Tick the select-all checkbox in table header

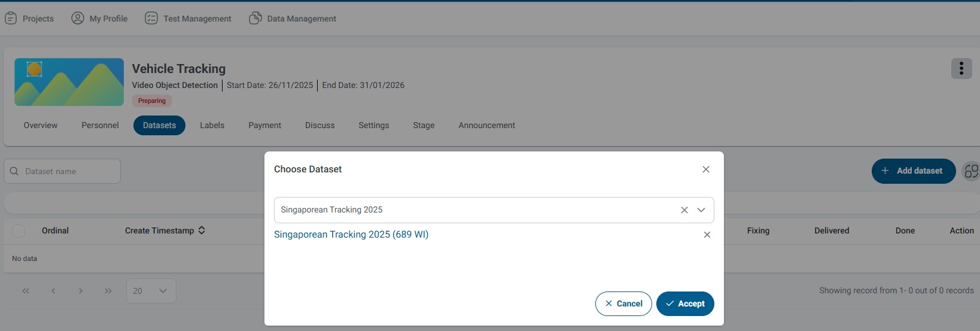coord(19,231)
